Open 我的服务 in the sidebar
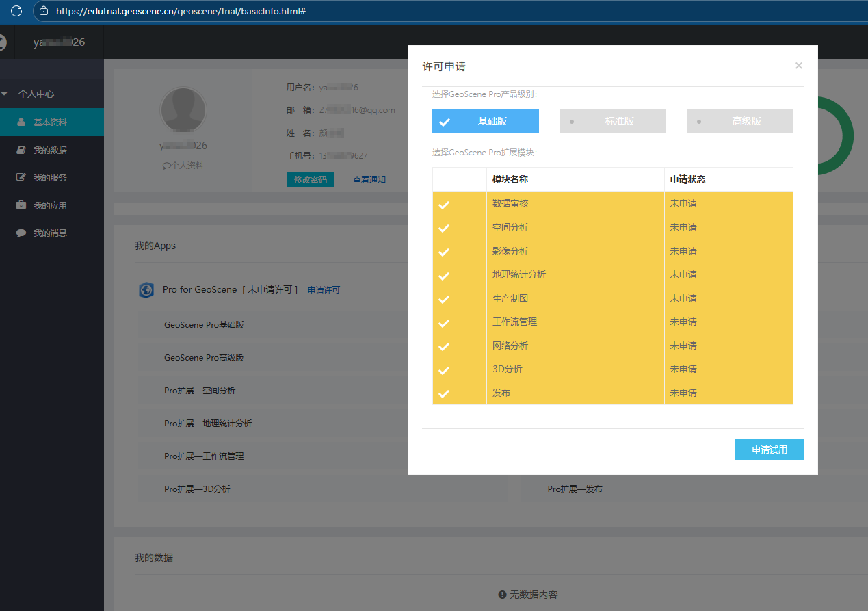The height and width of the screenshot is (611, 868). tap(52, 177)
